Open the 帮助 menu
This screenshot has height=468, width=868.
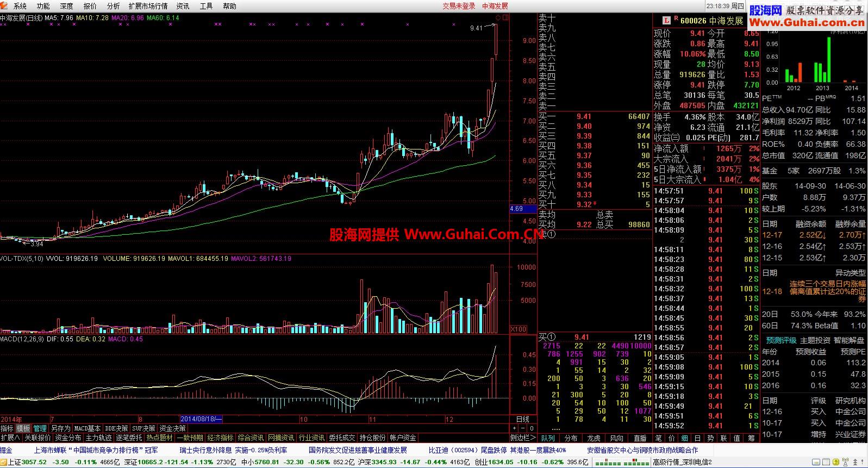point(229,6)
